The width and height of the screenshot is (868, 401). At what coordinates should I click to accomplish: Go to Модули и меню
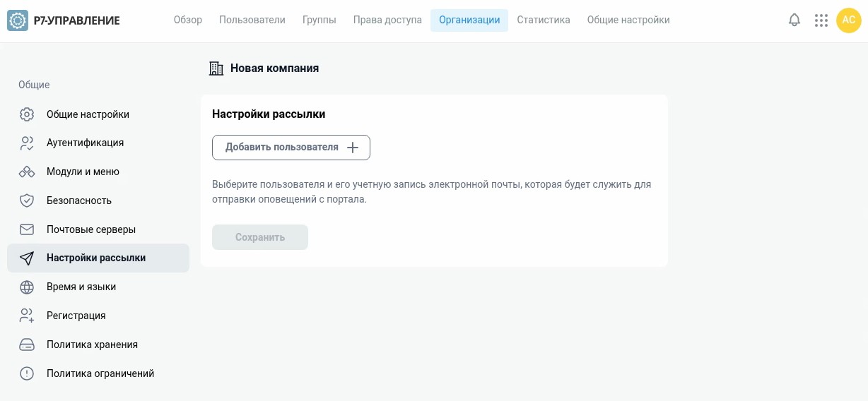coord(98,172)
